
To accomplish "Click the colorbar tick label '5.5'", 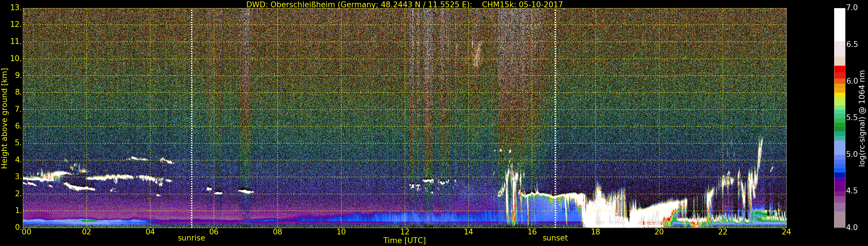I will click(x=852, y=118).
